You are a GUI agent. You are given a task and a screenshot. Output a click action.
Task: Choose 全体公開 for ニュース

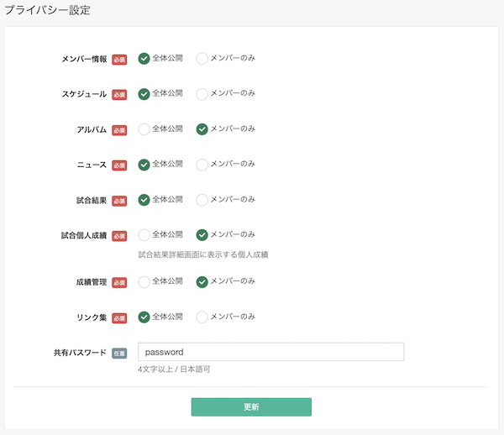click(x=144, y=165)
